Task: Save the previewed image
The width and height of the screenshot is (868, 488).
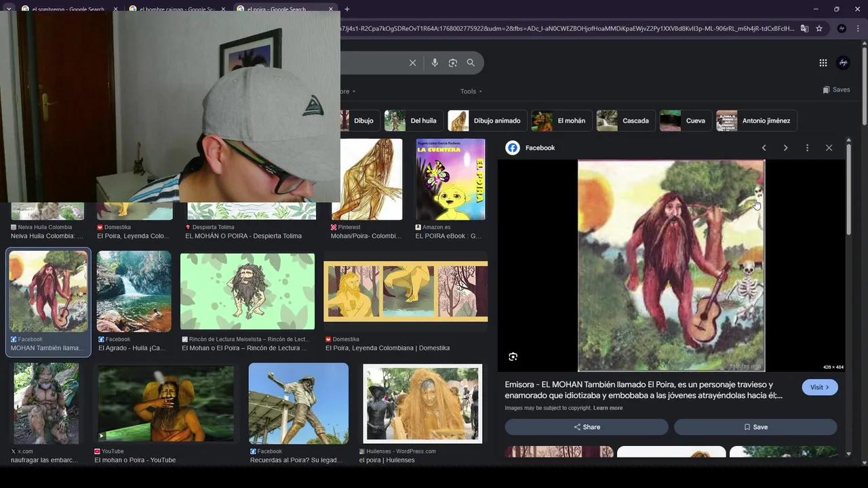Action: point(755,427)
